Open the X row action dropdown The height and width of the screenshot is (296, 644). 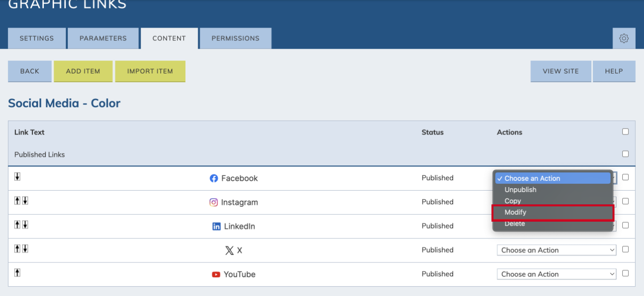click(556, 250)
